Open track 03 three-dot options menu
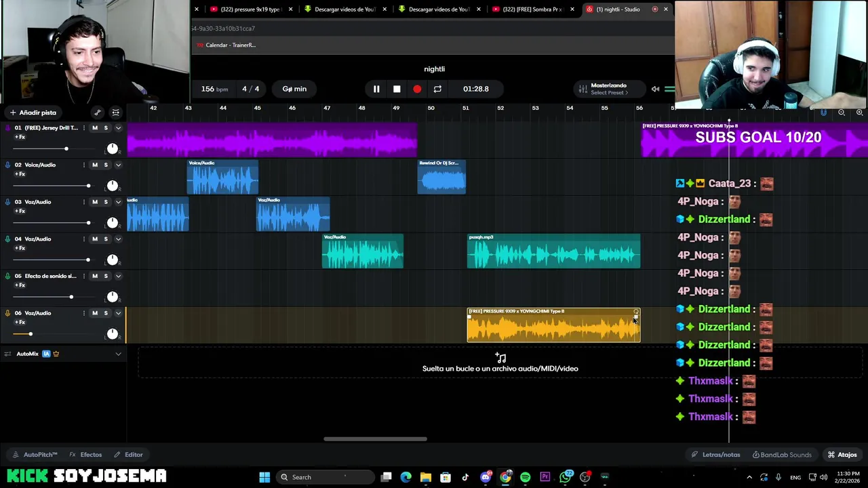This screenshot has height=488, width=868. pos(84,202)
